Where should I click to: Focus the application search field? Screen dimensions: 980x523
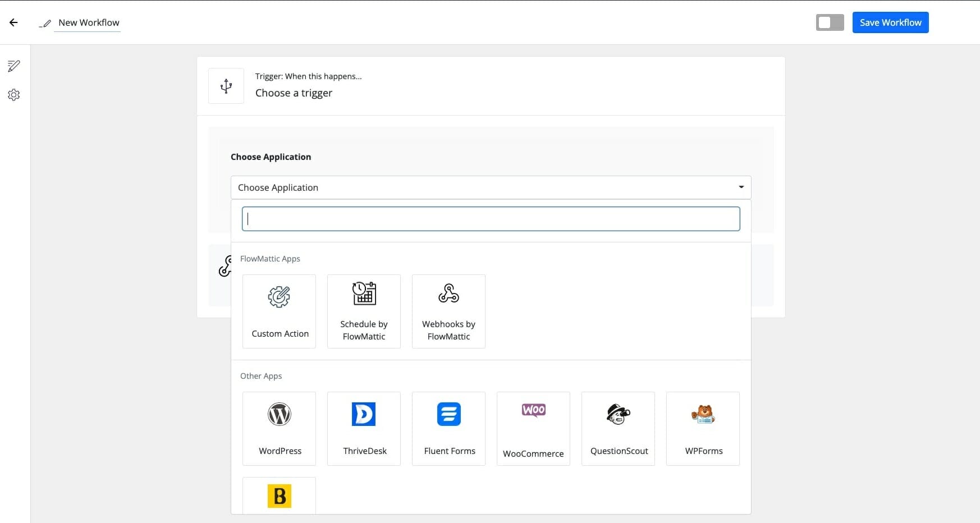pos(491,219)
